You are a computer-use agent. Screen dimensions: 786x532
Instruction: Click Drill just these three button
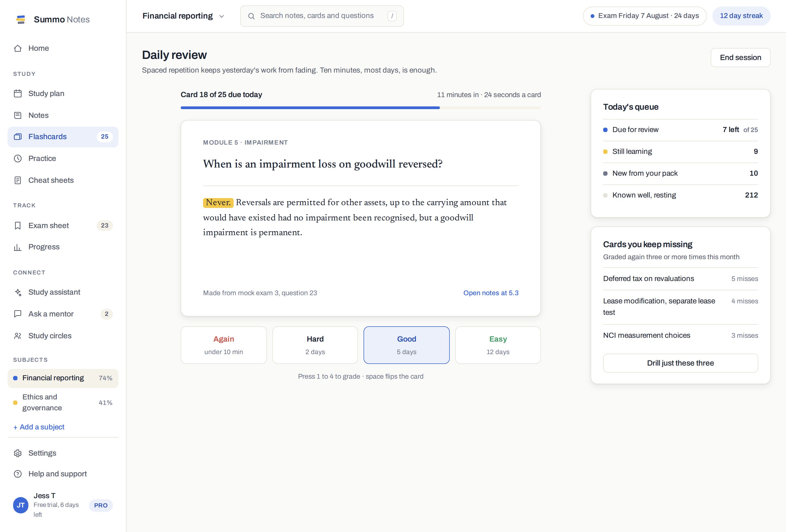coord(680,363)
